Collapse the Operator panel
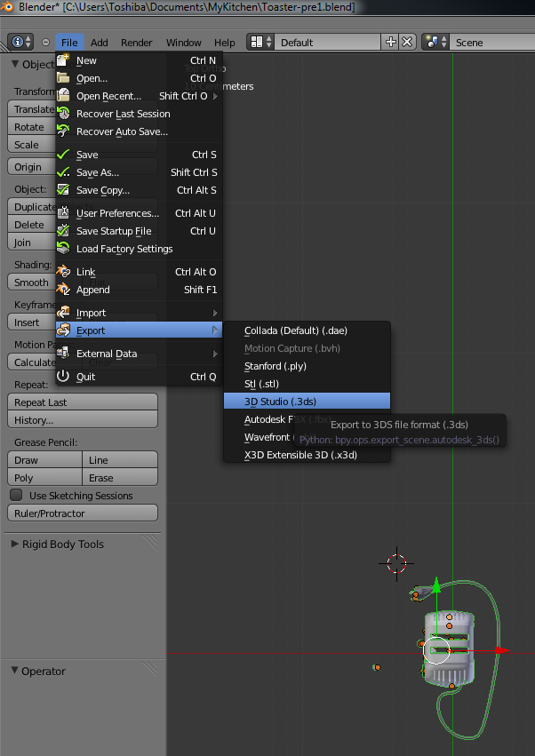 pos(15,671)
